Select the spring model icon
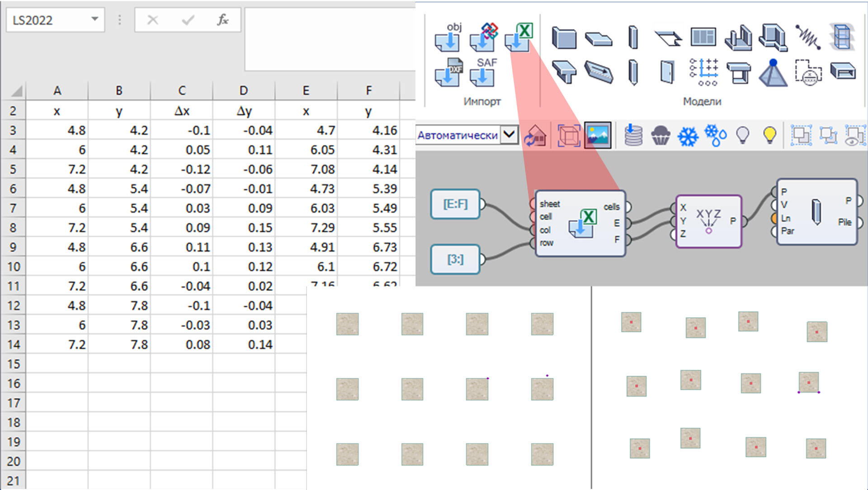Screen dimensions: 868x490 [807, 38]
